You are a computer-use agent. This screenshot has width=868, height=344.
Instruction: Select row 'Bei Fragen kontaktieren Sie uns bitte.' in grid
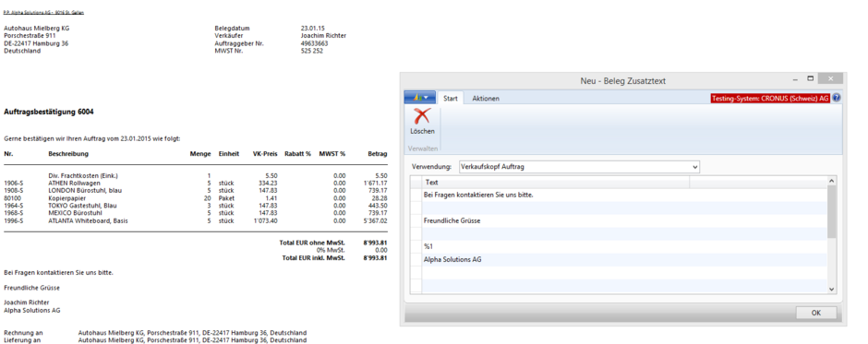624,195
